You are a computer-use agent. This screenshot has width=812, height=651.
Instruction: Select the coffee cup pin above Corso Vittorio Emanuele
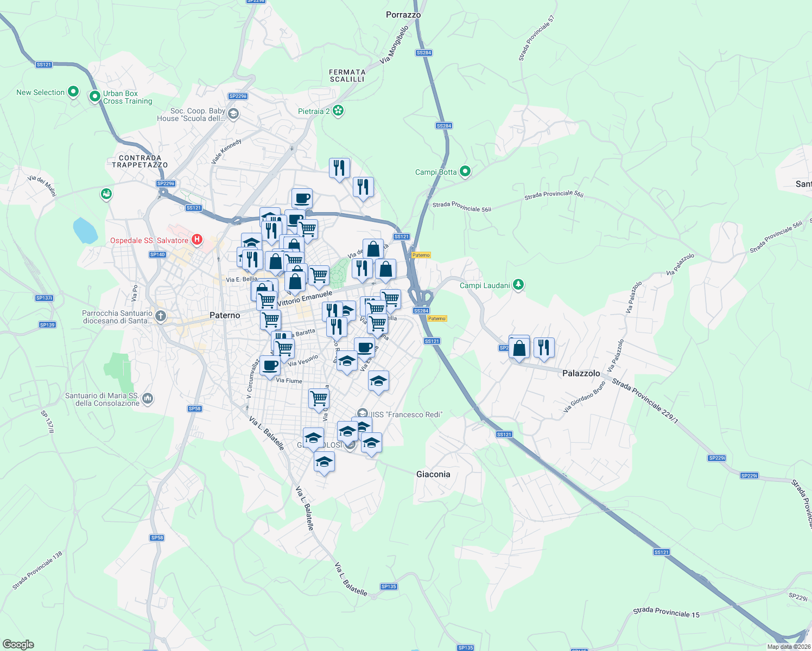click(x=302, y=198)
